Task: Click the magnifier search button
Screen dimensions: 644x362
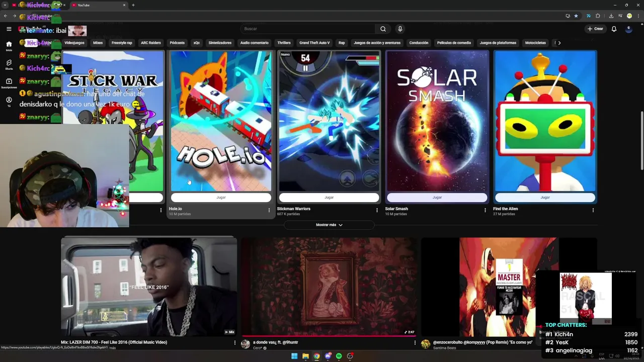Action: pyautogui.click(x=383, y=29)
